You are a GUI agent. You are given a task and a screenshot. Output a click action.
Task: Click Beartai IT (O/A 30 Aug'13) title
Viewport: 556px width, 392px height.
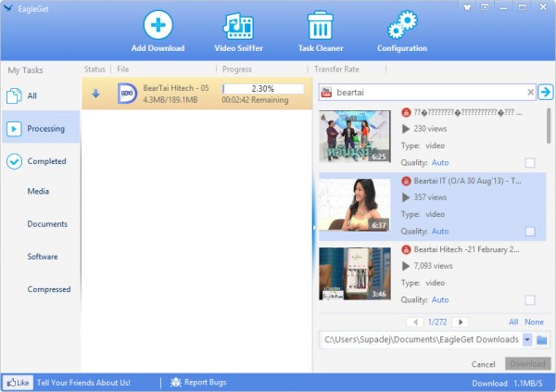click(467, 181)
